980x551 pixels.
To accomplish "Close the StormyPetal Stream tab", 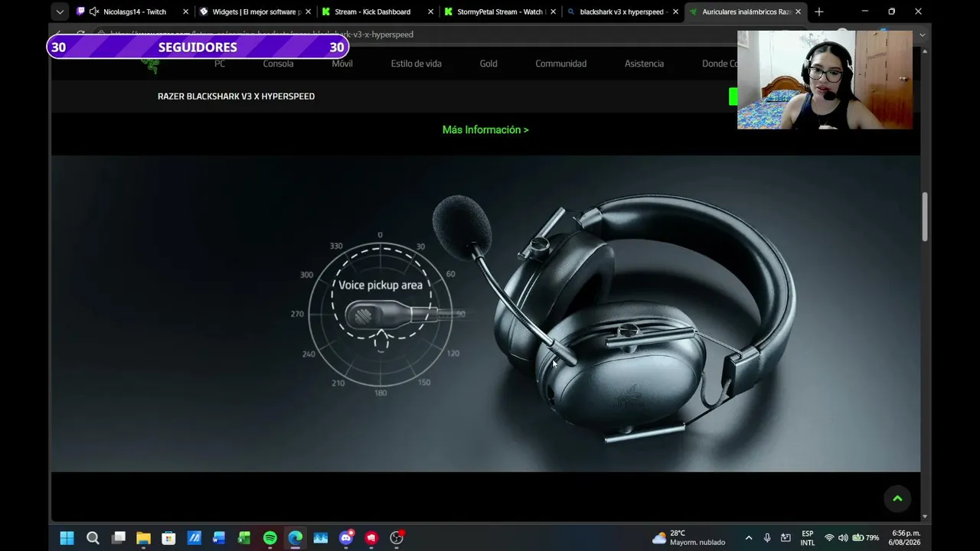I will click(x=553, y=12).
